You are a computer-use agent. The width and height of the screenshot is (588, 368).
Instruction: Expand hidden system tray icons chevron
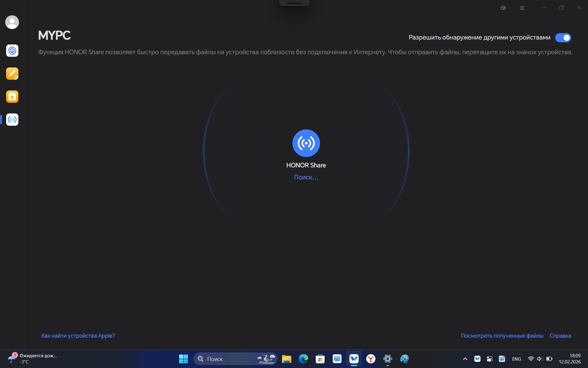tap(465, 359)
